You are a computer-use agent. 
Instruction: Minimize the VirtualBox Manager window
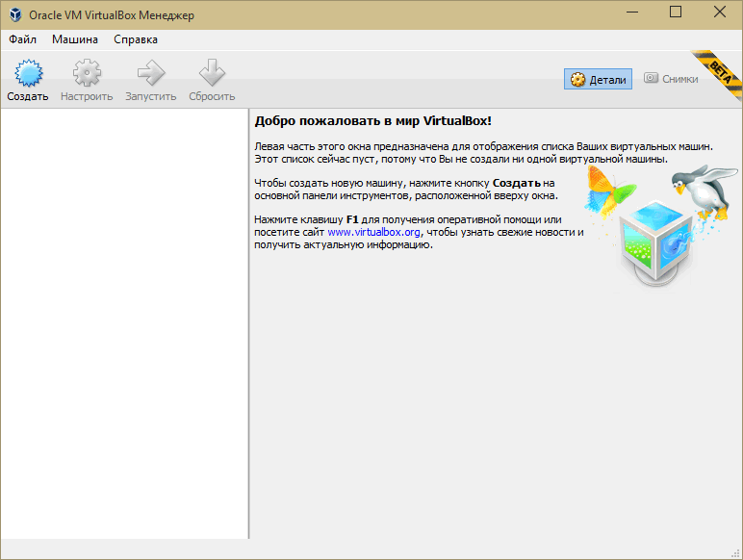(x=632, y=12)
